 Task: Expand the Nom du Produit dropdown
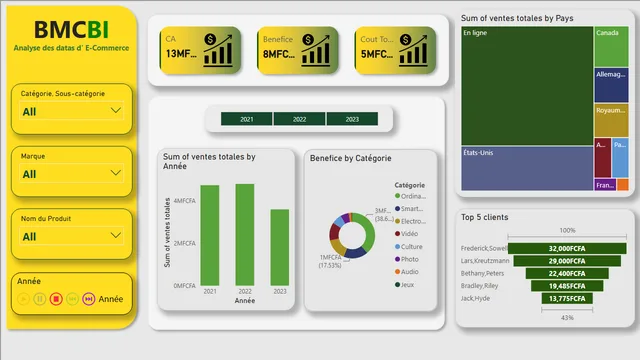(x=71, y=236)
